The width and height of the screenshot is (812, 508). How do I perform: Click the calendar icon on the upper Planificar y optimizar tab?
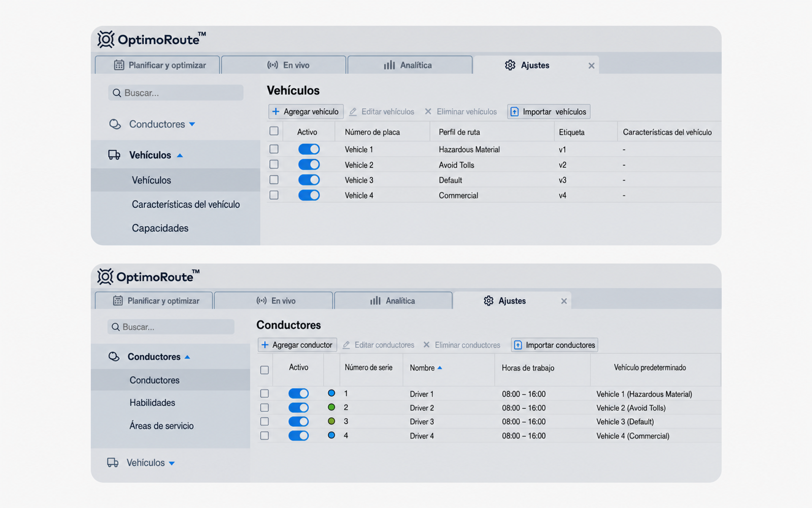119,65
